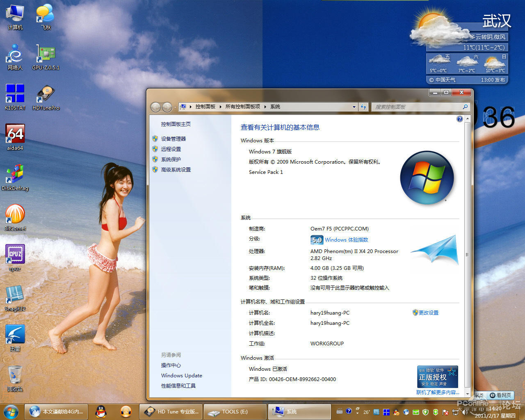Expand the arrow after 控制面板 breadcrumb
The image size is (525, 420).
pyautogui.click(x=221, y=107)
